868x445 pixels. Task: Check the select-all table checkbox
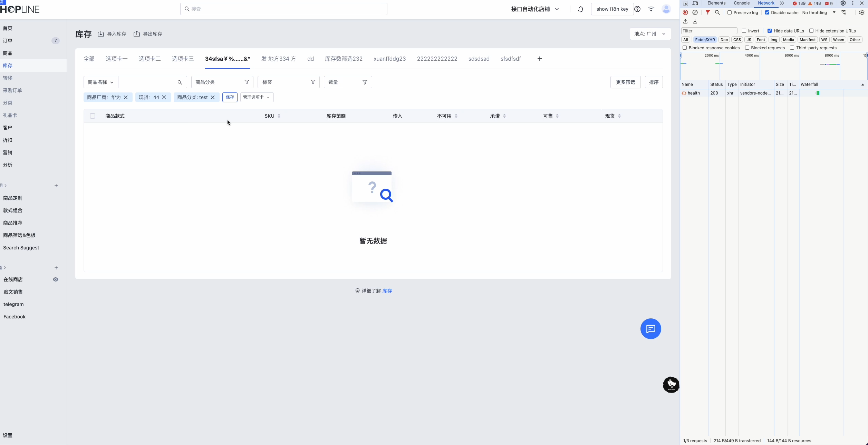point(93,116)
